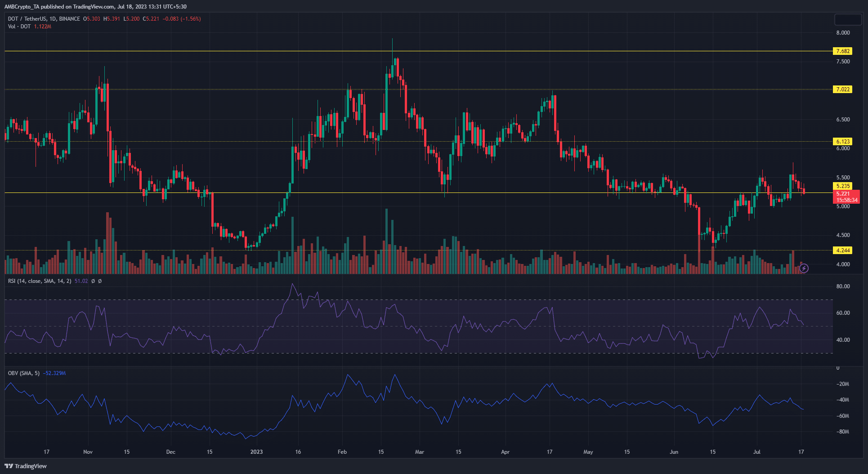Click the 2023 label on the time axis

(256, 452)
